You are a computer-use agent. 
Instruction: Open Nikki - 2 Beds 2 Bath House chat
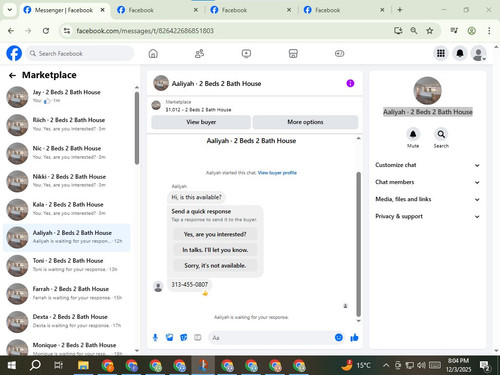(67, 181)
